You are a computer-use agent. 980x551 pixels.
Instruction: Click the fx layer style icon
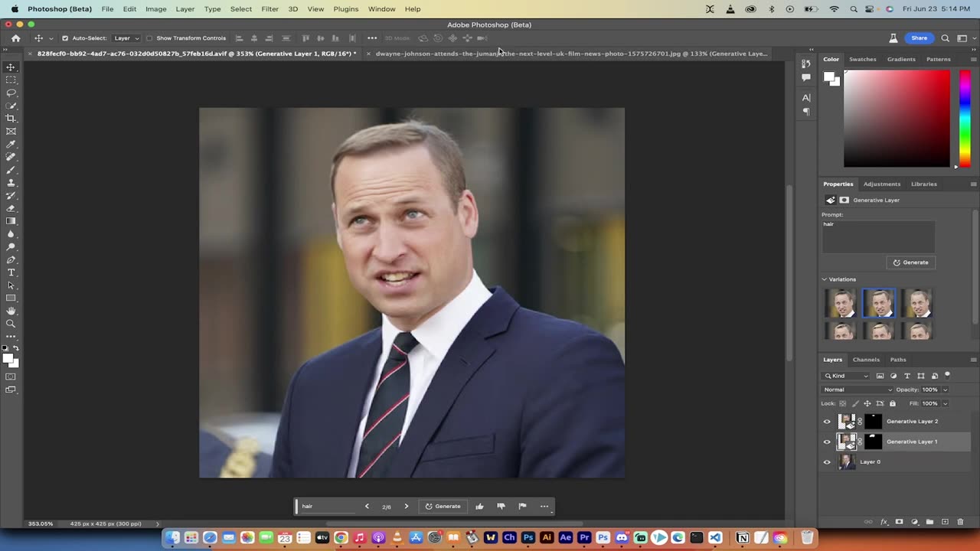pyautogui.click(x=884, y=522)
